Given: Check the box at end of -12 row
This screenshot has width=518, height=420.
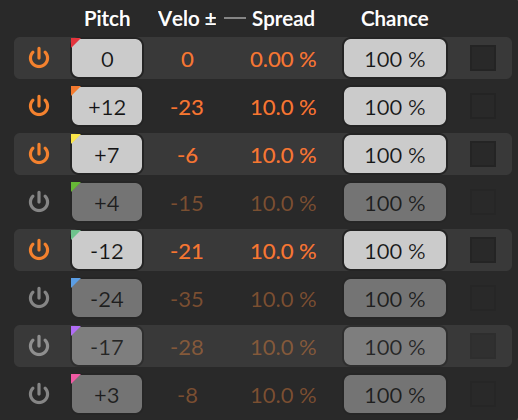Looking at the screenshot, I should point(483,250).
